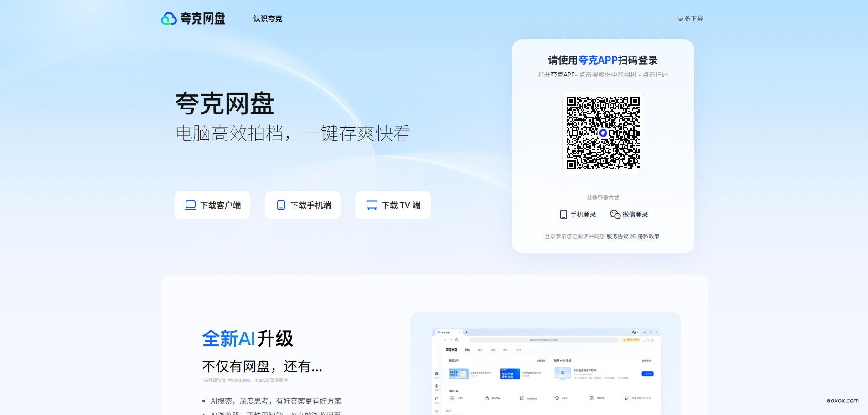Open the 回收站 tool in 网盘工具

(452, 398)
